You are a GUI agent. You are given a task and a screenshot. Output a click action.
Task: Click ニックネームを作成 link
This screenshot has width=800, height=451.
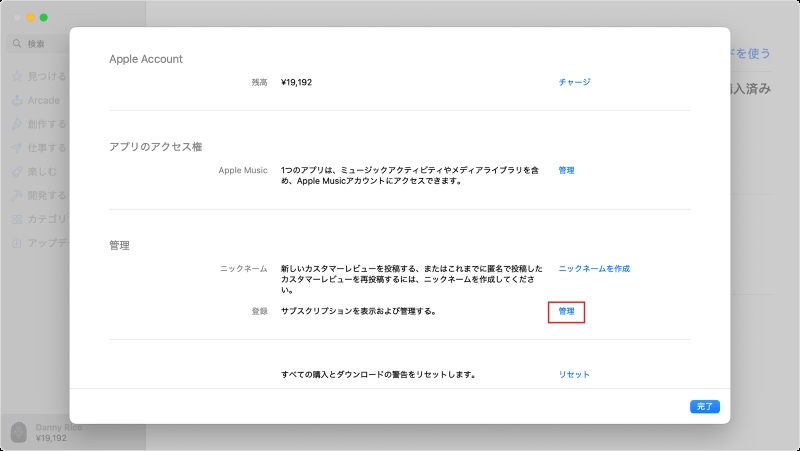point(594,269)
